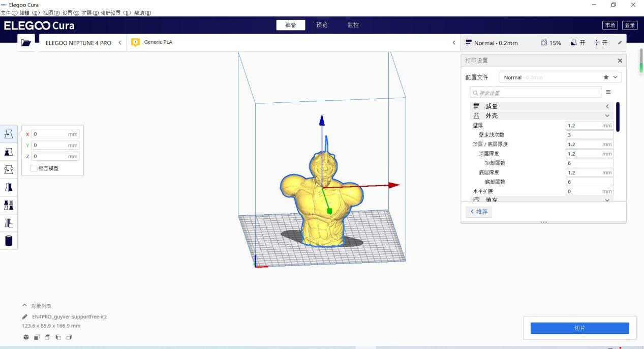The width and height of the screenshot is (644, 349).
Task: Click the infill 15% indicator icon
Action: (544, 43)
